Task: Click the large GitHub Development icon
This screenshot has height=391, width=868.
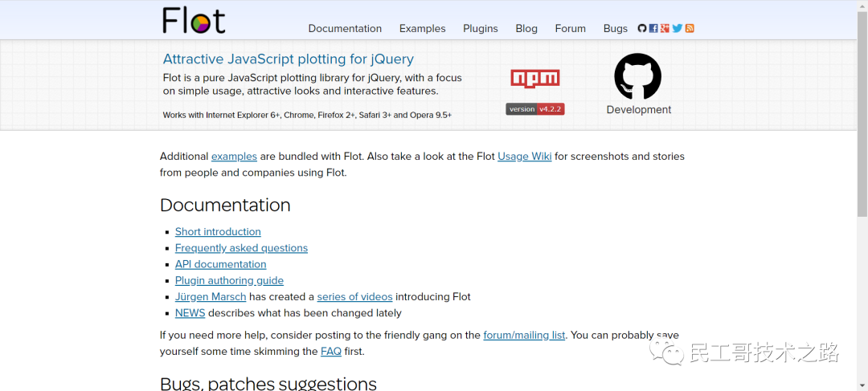Action: (637, 76)
